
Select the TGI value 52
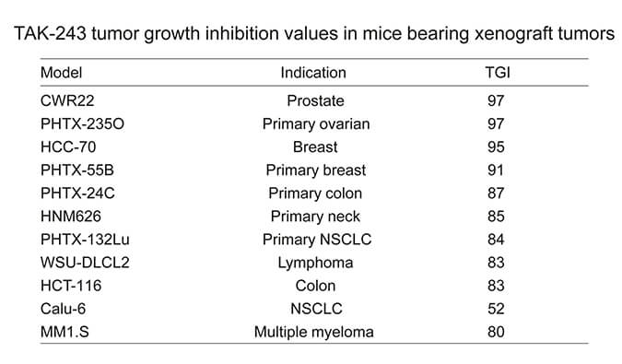[x=496, y=309]
